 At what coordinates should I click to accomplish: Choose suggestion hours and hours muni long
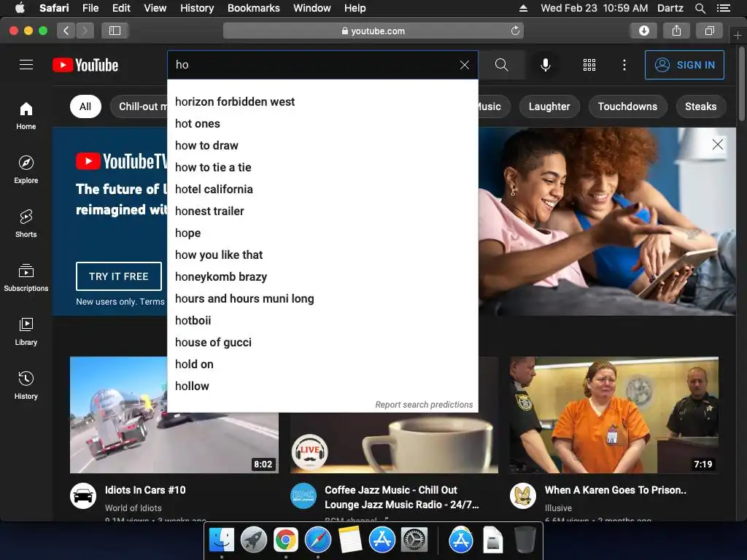coord(322,298)
